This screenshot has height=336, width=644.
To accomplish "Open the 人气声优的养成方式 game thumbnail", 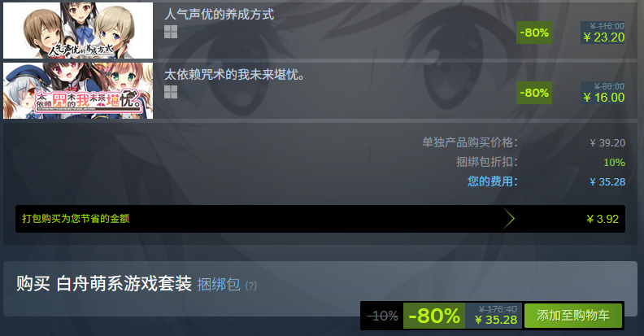I will click(78, 30).
